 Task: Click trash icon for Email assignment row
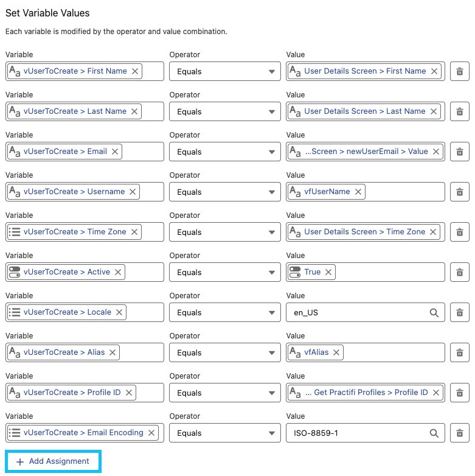click(459, 152)
